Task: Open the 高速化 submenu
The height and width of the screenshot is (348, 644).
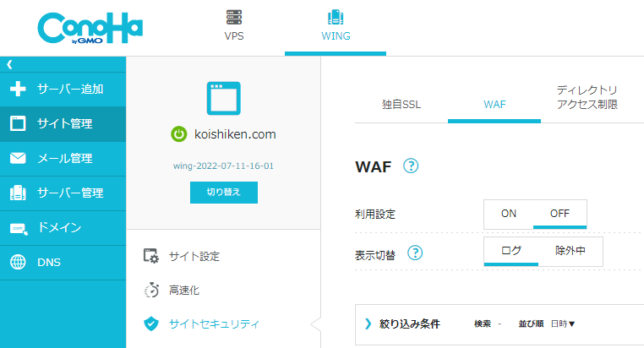Action: coord(184,290)
